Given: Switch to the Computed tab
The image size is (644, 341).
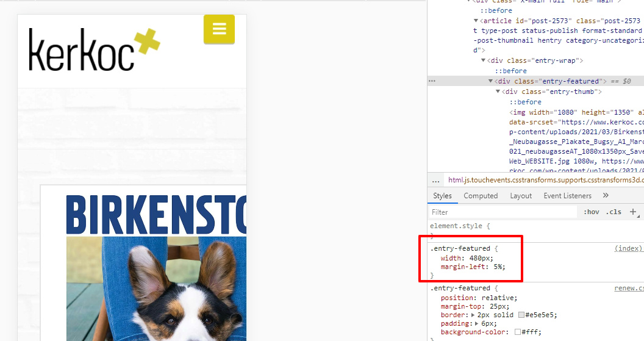Looking at the screenshot, I should pos(481,196).
